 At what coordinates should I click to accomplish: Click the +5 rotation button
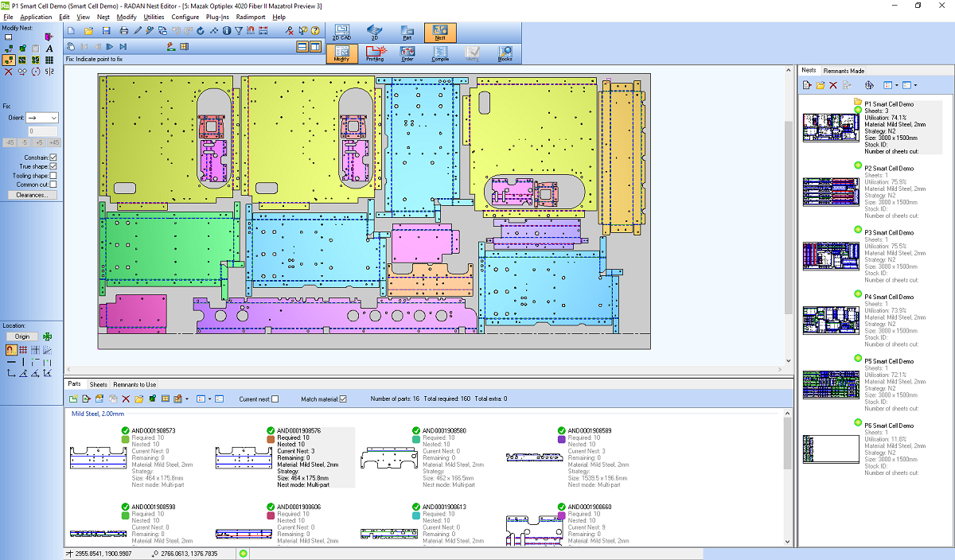(39, 142)
